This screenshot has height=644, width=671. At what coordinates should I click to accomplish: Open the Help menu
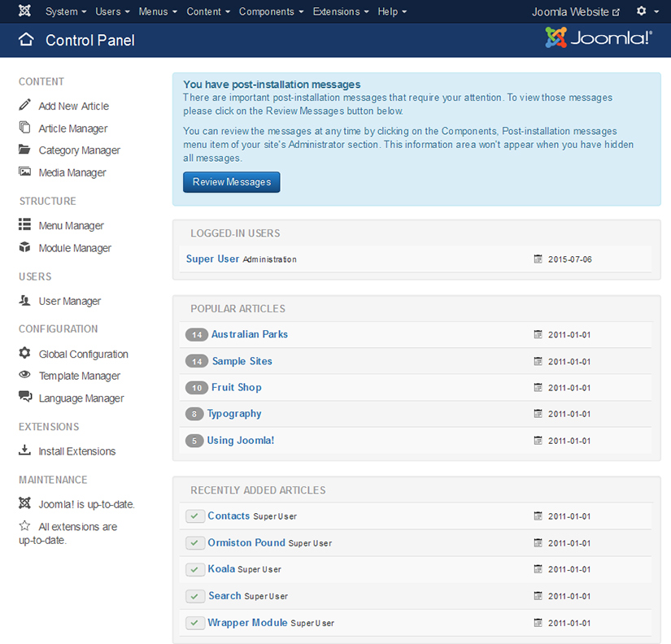392,11
